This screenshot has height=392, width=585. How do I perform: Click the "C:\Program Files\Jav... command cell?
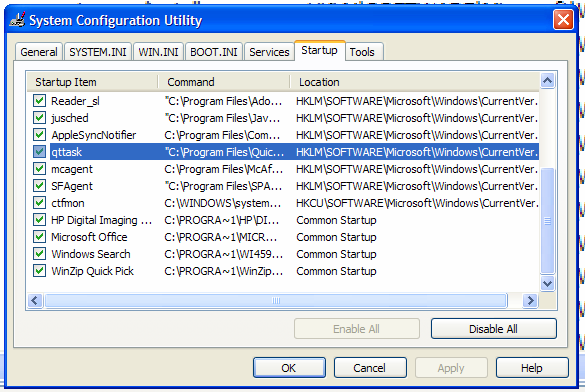222,118
